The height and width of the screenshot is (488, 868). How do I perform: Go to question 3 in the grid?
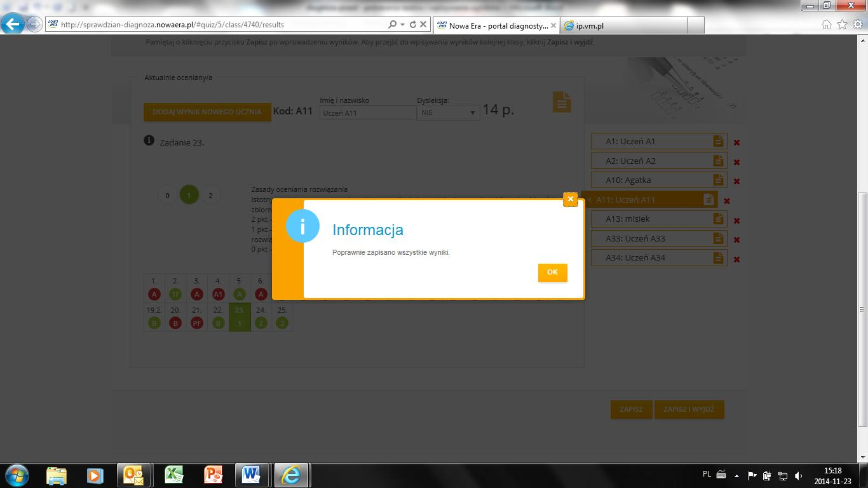tap(196, 288)
